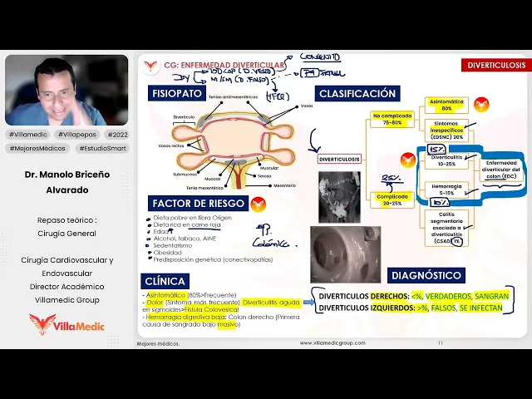Click 'Dieta rica en carne roja' risk factor
Image resolution: width=532 pixels, height=399 pixels.
pos(187,225)
